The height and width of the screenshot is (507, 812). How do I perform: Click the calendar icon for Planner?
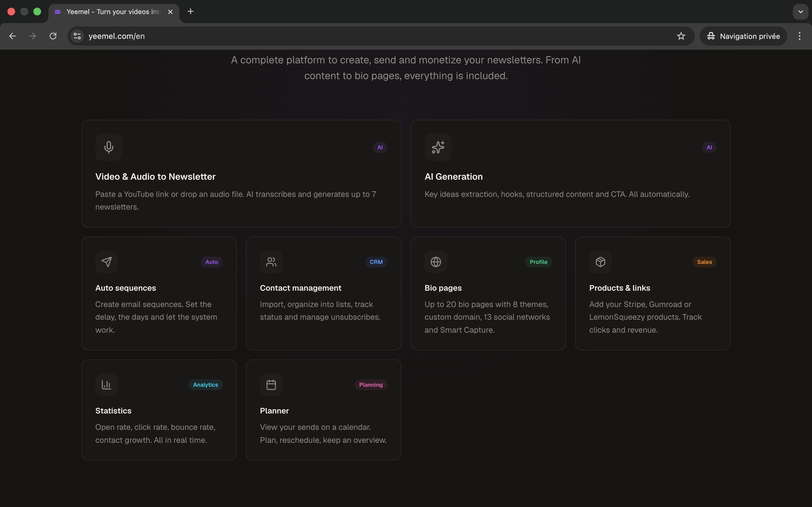pyautogui.click(x=271, y=384)
